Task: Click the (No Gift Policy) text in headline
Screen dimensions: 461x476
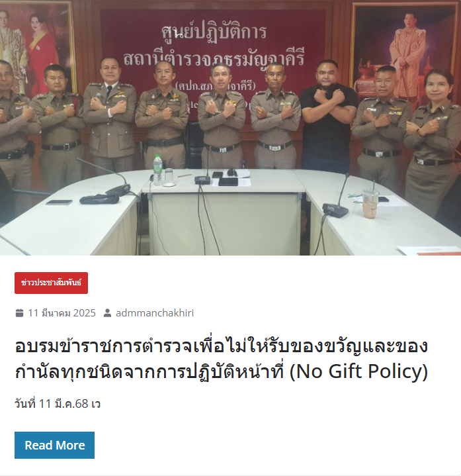Action: point(358,371)
